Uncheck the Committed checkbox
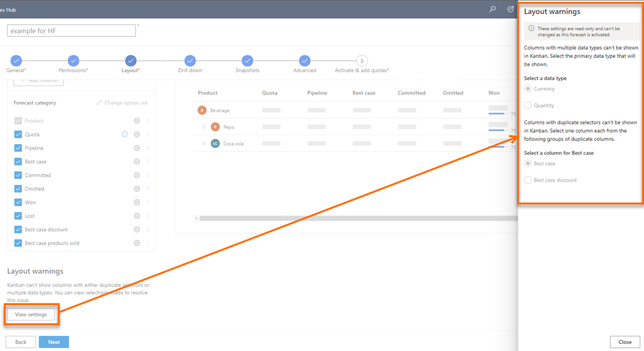The image size is (644, 351). [x=18, y=175]
